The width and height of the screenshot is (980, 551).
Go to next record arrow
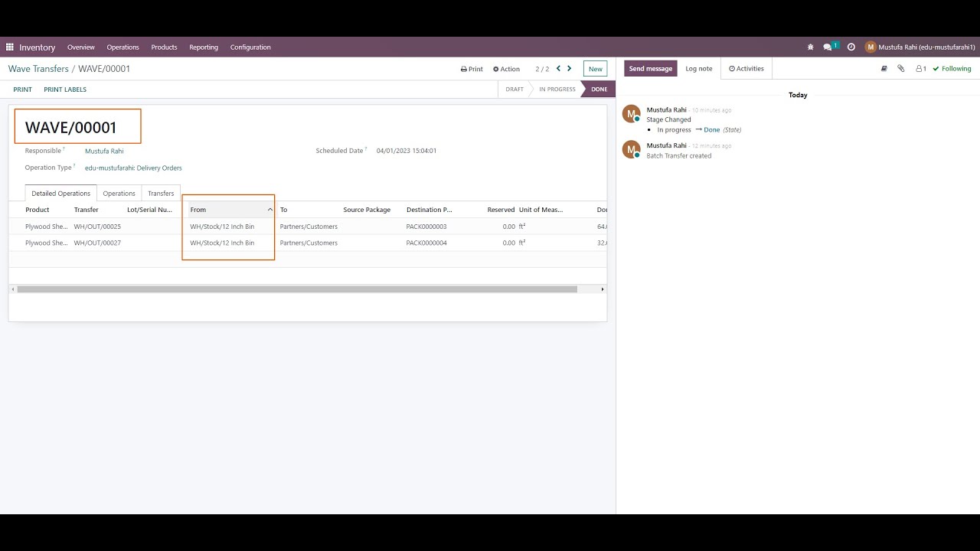[x=569, y=68]
